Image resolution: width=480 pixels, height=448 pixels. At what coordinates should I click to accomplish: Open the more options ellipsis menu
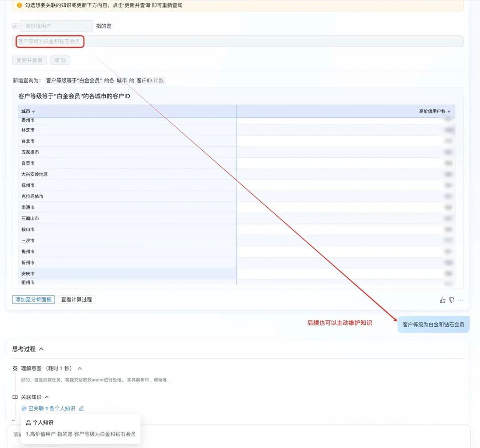tap(460, 300)
